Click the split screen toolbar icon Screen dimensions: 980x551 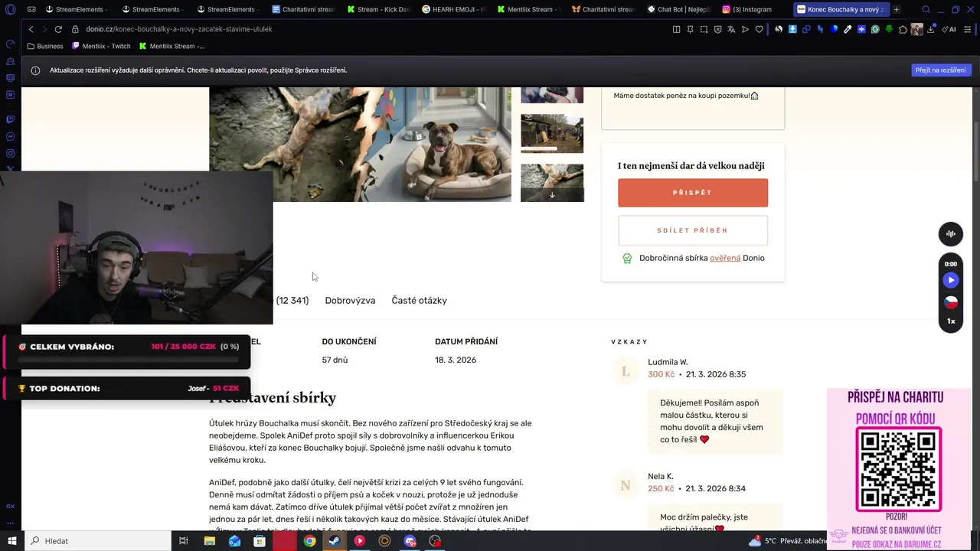676,29
